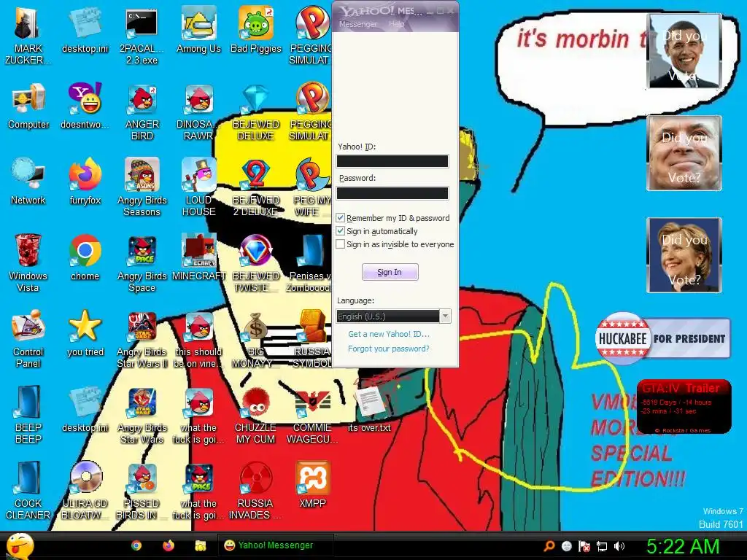Uncheck Remember my ID & password
This screenshot has height=560, width=747.
[340, 217]
